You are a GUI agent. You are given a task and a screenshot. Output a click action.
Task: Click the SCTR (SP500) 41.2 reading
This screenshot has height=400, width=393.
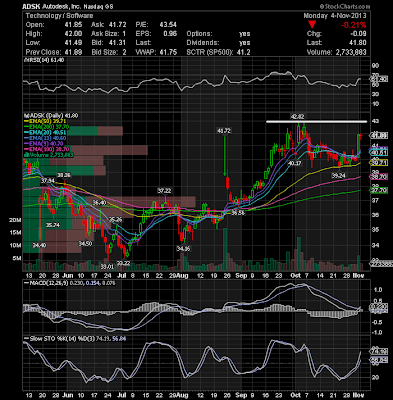(x=218, y=52)
